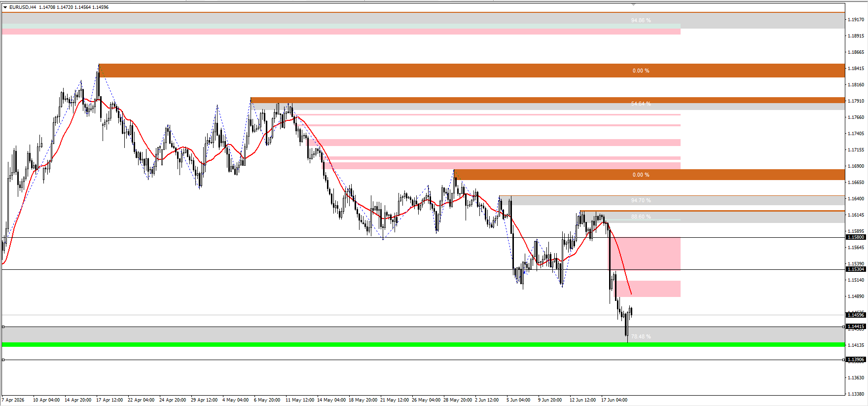Click the 5 Jun 04:00 time label

point(518,400)
